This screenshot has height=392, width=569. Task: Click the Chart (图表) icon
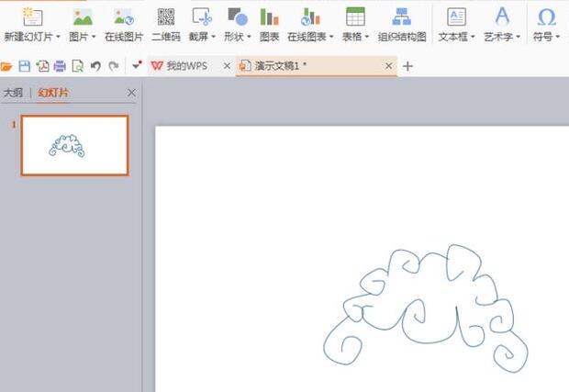click(269, 17)
